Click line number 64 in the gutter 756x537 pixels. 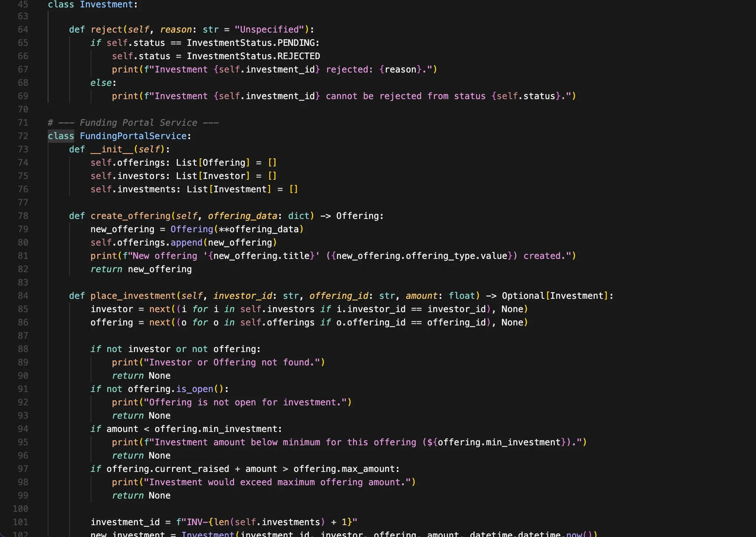click(23, 30)
